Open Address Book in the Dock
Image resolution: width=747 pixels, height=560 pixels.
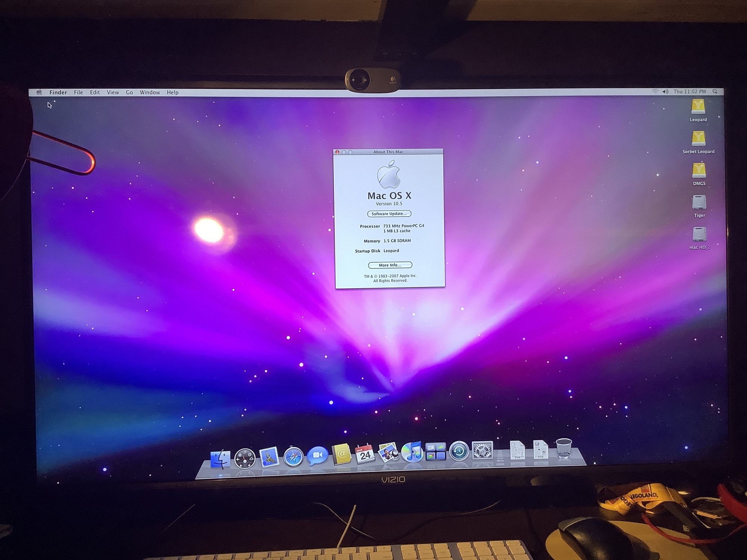(x=342, y=454)
